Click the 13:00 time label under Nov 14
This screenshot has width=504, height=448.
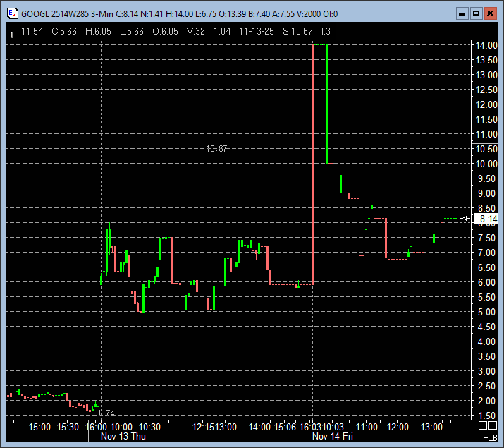(x=431, y=427)
